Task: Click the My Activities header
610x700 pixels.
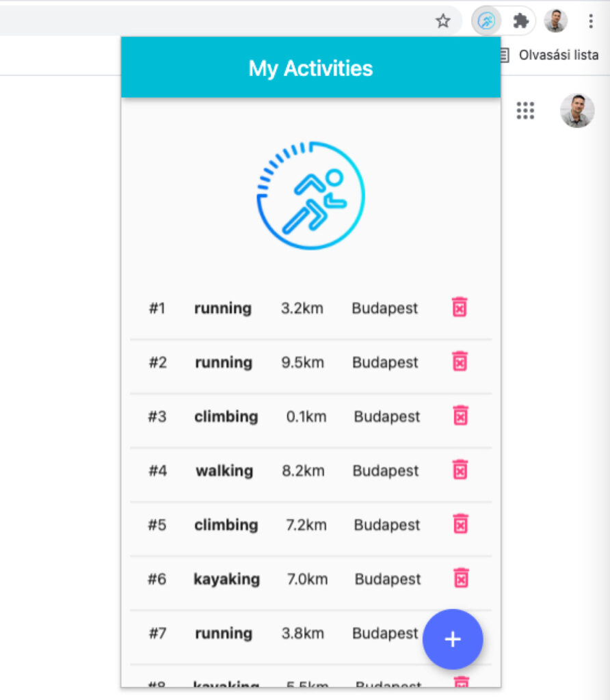Action: [x=310, y=68]
